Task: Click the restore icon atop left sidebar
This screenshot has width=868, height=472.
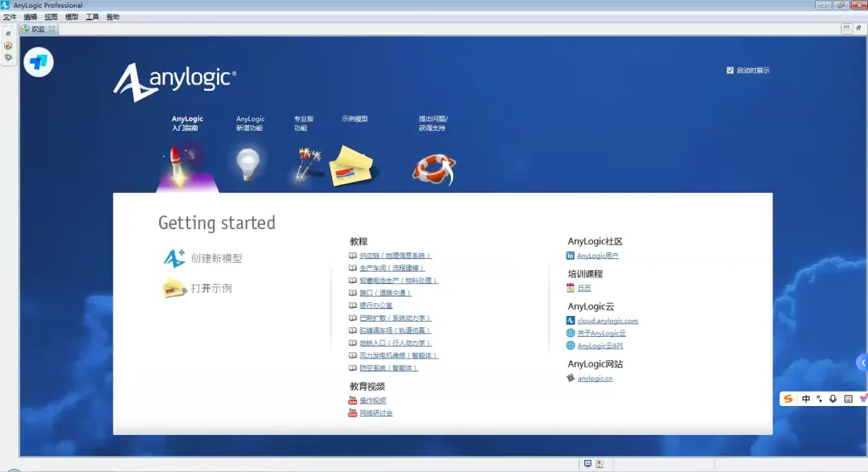Action: pos(8,34)
